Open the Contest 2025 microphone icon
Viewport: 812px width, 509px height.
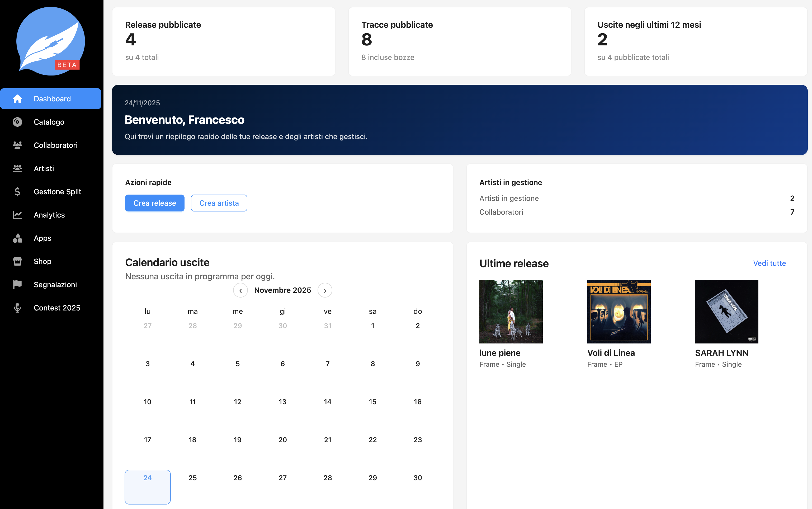pyautogui.click(x=17, y=308)
